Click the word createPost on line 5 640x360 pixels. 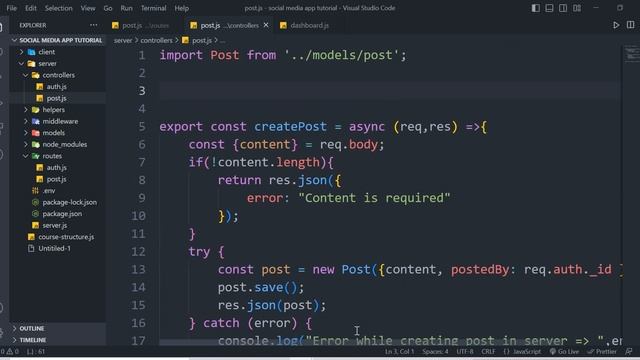(x=290, y=127)
